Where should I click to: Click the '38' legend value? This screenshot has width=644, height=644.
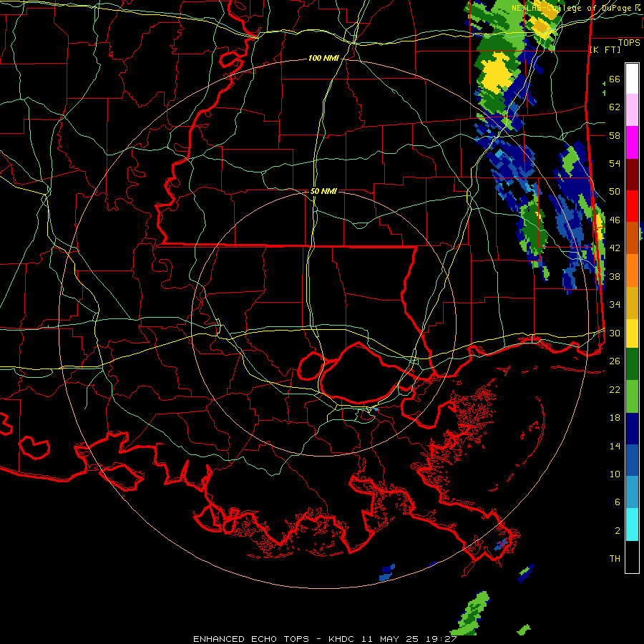pyautogui.click(x=615, y=276)
